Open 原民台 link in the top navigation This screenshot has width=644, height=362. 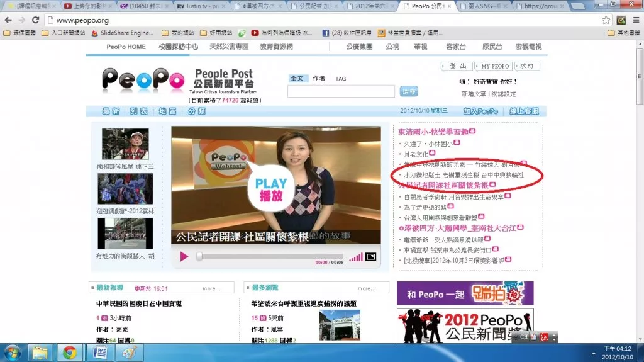492,47
